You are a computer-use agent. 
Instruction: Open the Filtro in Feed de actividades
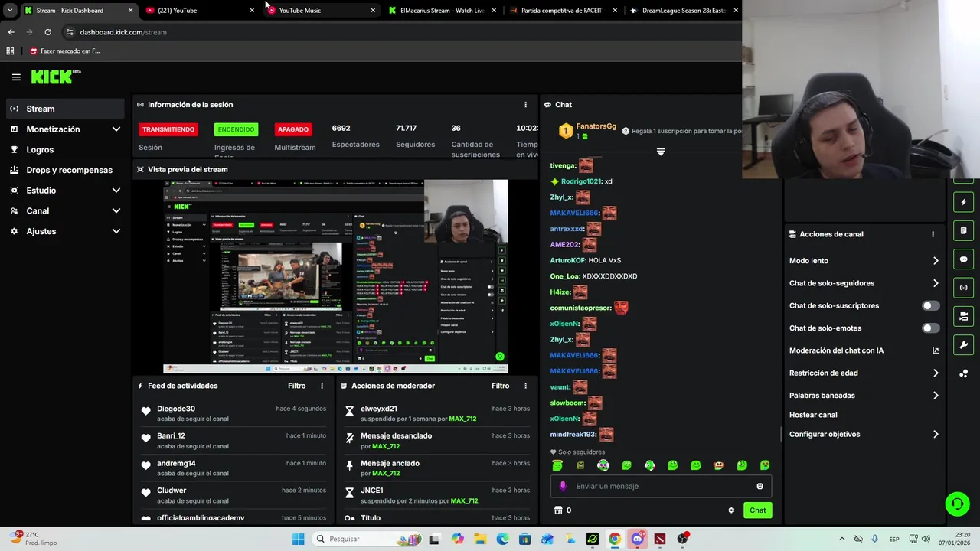[x=296, y=386]
